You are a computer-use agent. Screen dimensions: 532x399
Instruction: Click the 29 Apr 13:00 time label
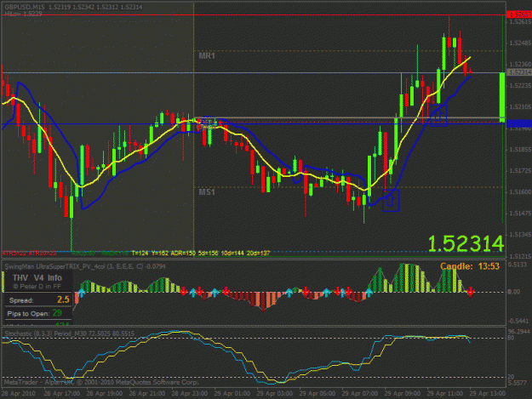(488, 394)
